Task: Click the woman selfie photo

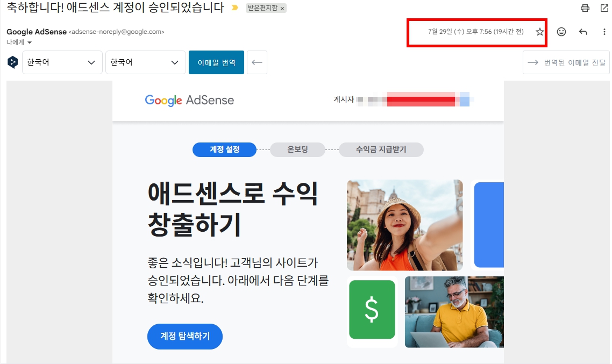Action: 405,225
